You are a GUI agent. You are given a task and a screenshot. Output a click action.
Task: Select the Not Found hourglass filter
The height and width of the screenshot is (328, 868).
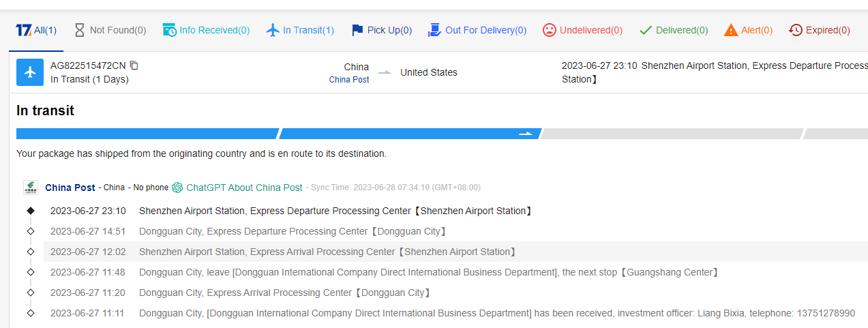pos(110,30)
